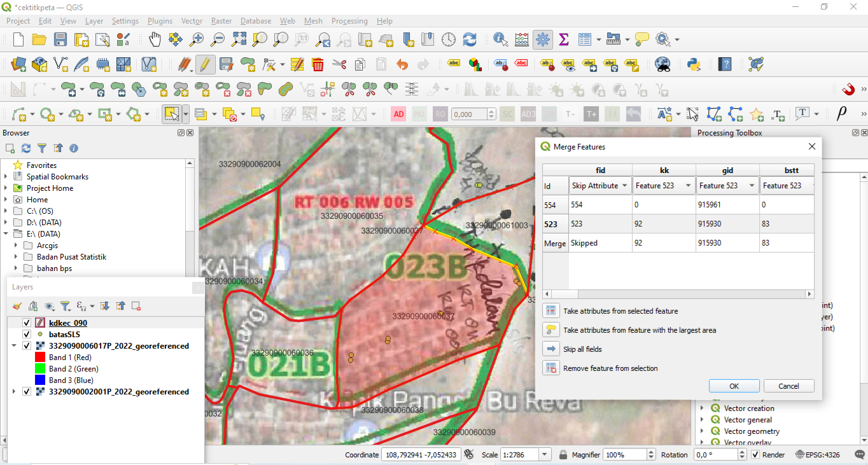Create a new blank project
The height and width of the screenshot is (465, 868).
click(x=18, y=39)
